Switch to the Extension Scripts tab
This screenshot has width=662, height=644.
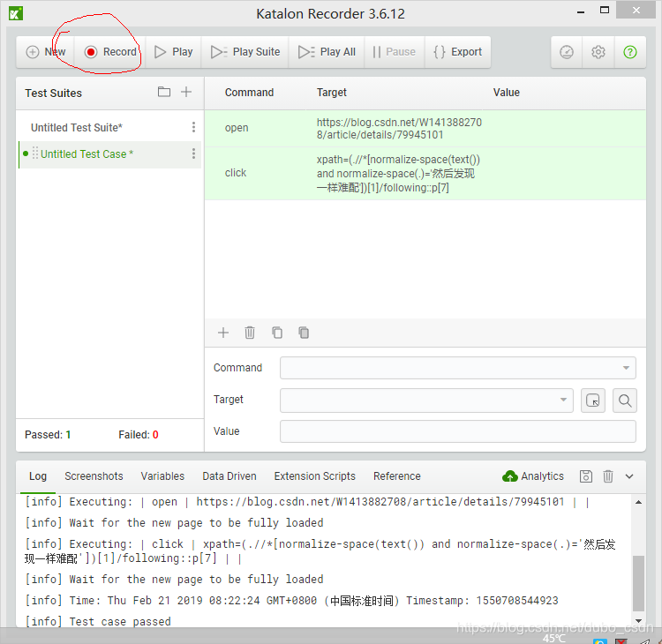click(x=314, y=476)
